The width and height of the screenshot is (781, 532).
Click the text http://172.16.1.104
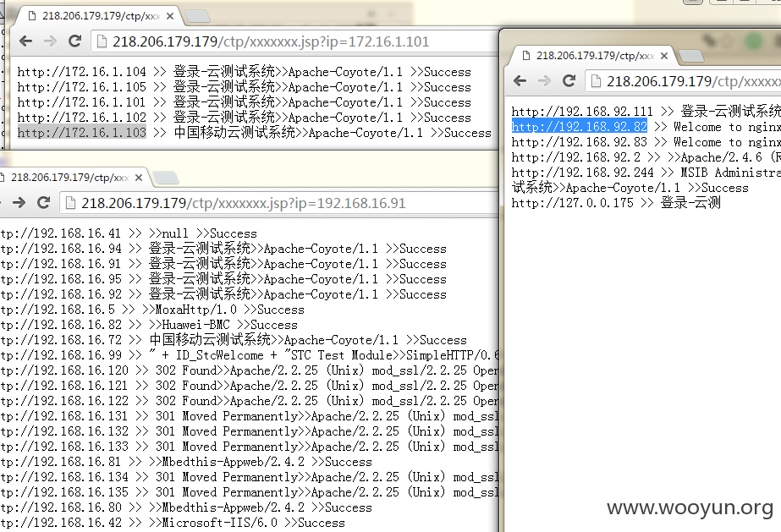click(x=82, y=72)
